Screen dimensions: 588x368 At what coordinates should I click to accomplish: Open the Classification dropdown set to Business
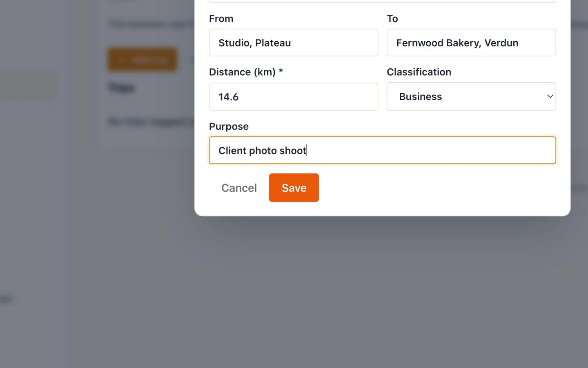tap(471, 96)
